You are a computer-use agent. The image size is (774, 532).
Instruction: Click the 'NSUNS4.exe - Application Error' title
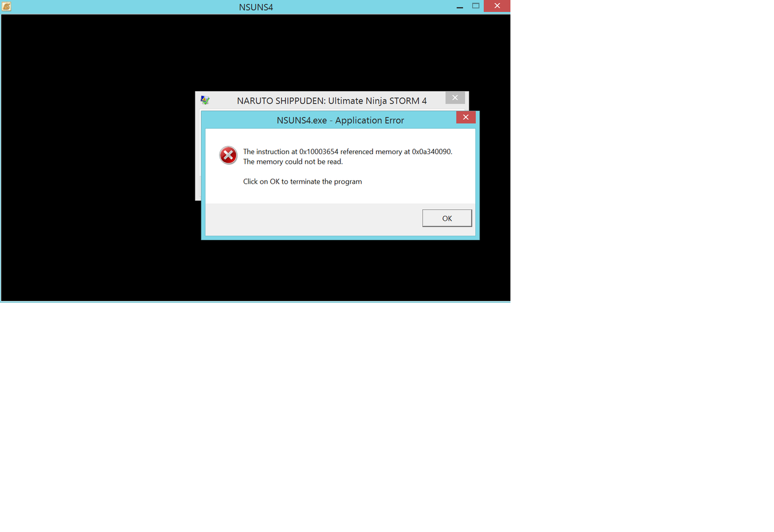tap(340, 120)
